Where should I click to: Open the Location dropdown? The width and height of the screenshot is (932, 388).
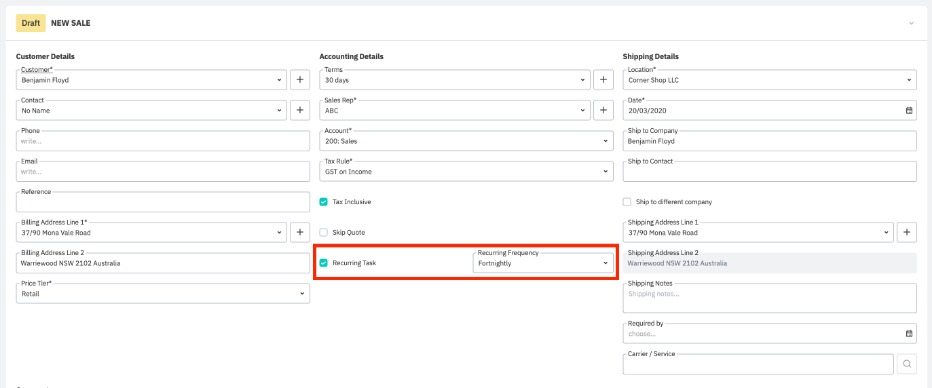tap(770, 80)
